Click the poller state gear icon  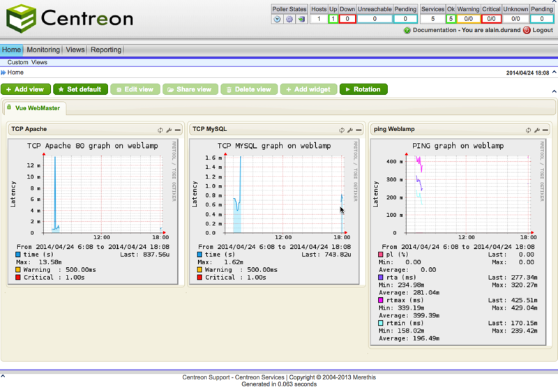(289, 19)
